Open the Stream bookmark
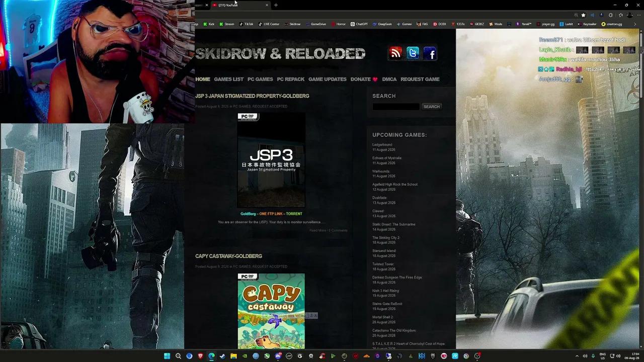Image resolution: width=644 pixels, height=362 pixels. tap(226, 24)
